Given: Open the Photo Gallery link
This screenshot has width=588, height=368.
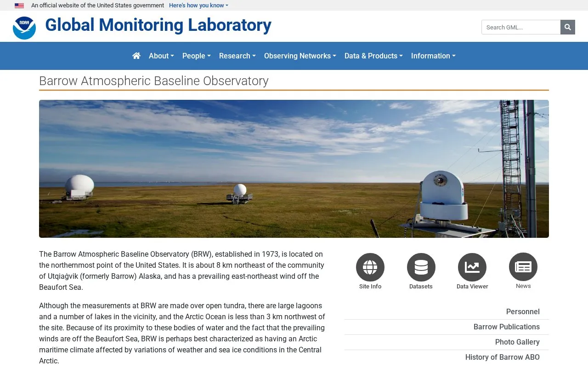Looking at the screenshot, I should tap(517, 342).
